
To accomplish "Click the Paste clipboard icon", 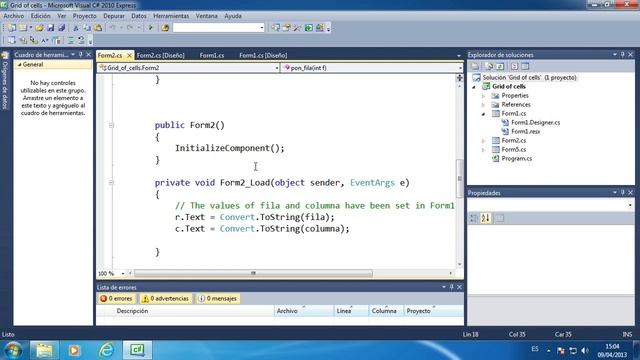I will (98, 28).
